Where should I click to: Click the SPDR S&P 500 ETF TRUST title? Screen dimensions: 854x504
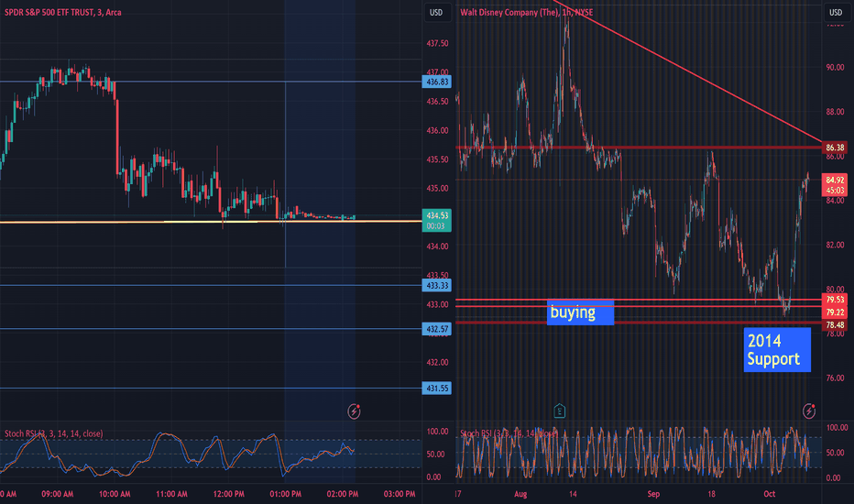point(63,12)
